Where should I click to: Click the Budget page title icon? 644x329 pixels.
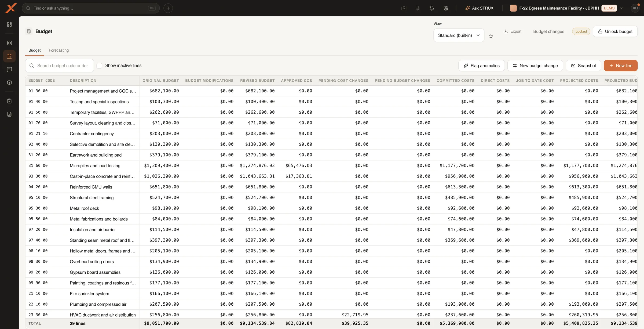pos(29,31)
